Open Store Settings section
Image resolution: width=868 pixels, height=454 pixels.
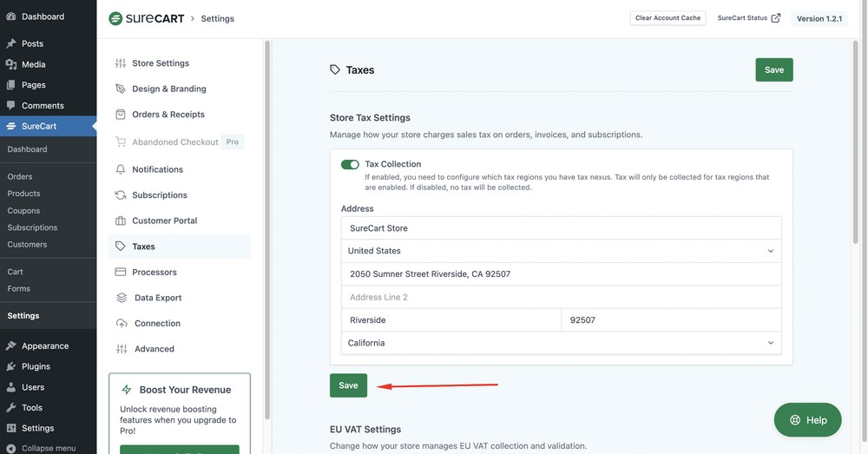pyautogui.click(x=180, y=63)
